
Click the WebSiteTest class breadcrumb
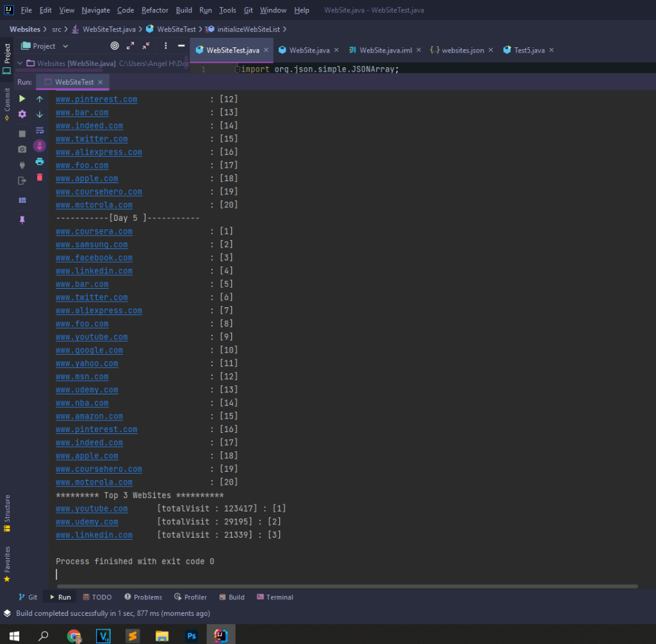(177, 29)
